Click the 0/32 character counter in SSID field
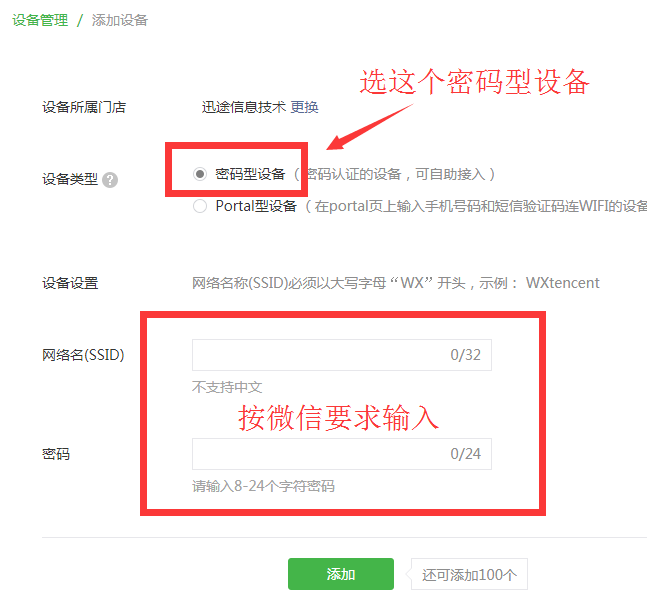The height and width of the screenshot is (600, 647). click(x=465, y=355)
